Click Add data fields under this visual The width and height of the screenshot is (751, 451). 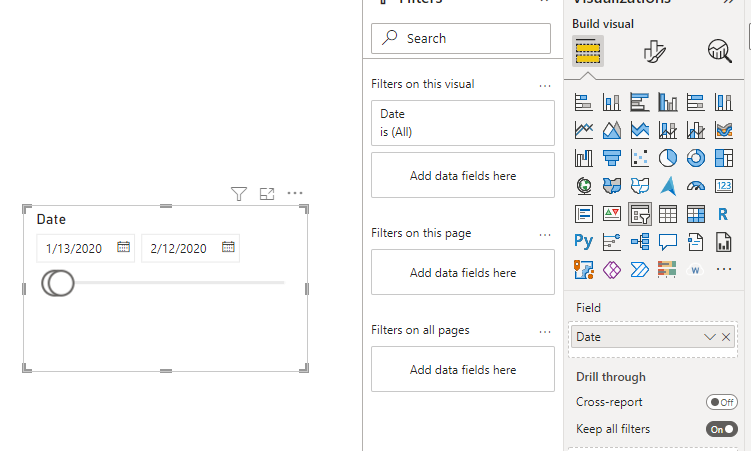coord(463,175)
